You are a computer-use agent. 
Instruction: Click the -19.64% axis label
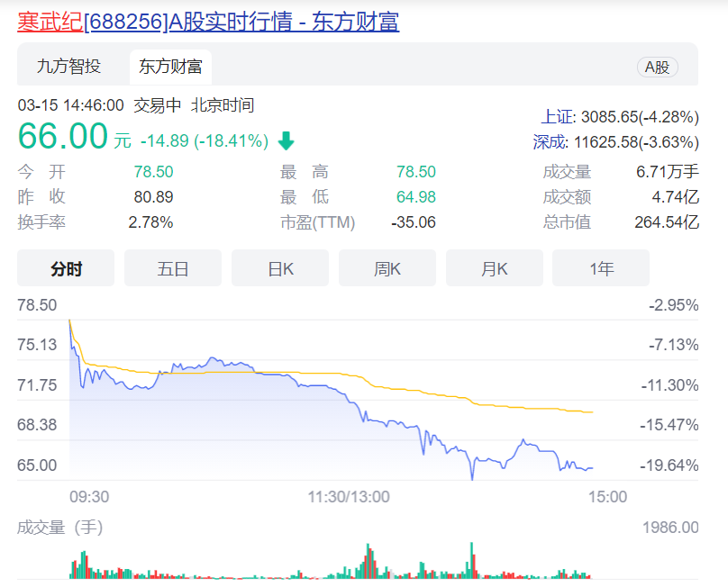click(x=669, y=465)
